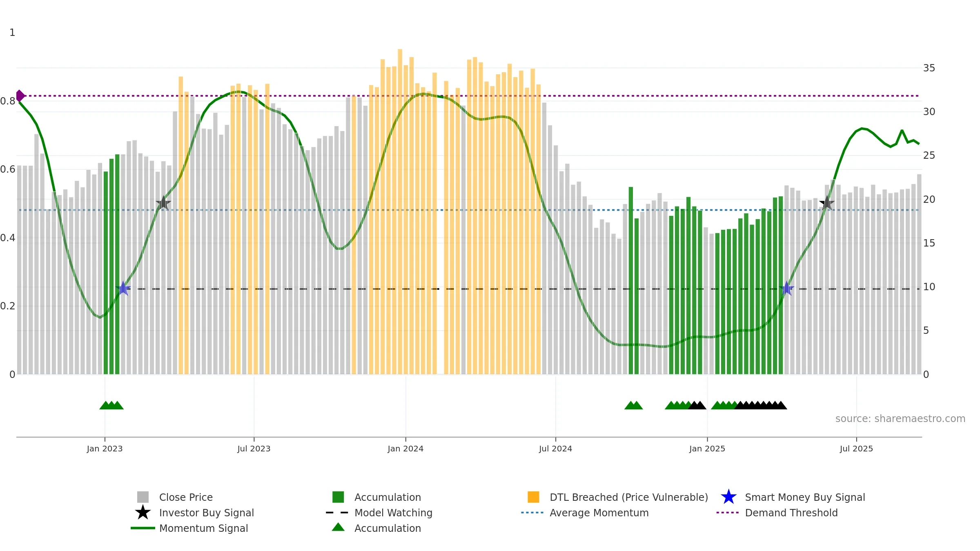
Task: Click the green triangle Accumulation legend icon
Action: [338, 527]
